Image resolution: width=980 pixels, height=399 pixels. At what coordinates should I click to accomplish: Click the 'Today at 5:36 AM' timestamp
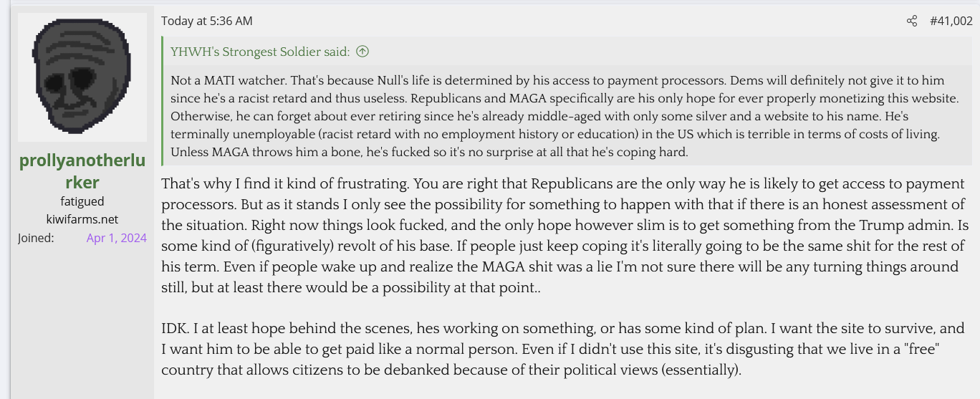206,21
